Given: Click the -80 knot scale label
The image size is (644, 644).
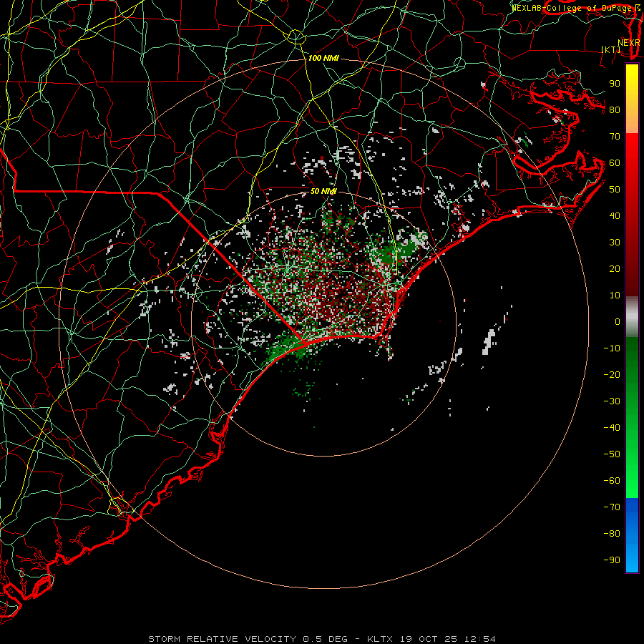Looking at the screenshot, I should click(612, 534).
